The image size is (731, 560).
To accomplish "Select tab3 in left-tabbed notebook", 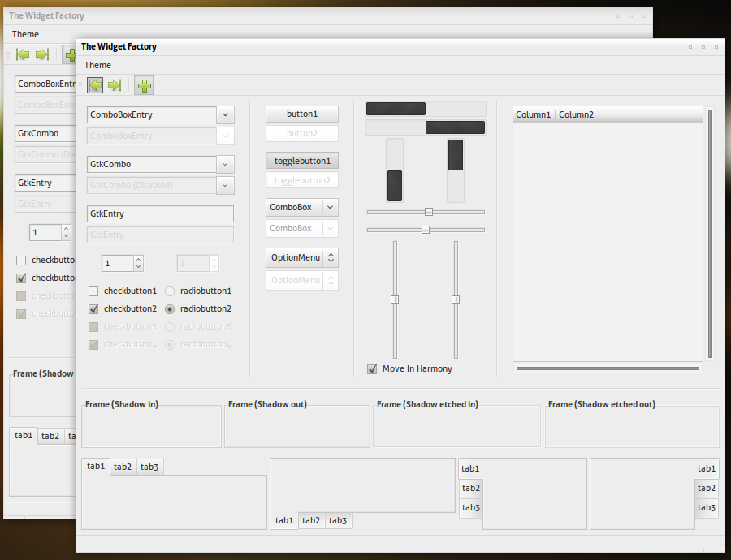I will tap(471, 508).
